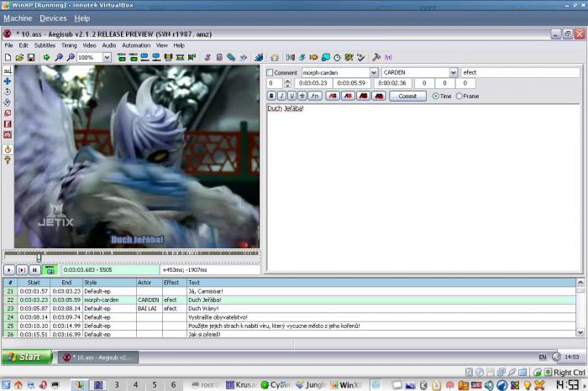This screenshot has height=391, width=588.
Task: Select the blue Drag subtitles visual tool
Action: 8,81
